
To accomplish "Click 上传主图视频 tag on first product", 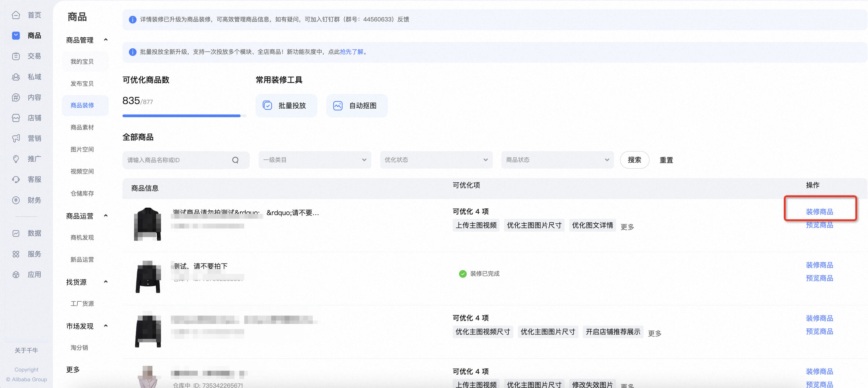I will 476,225.
